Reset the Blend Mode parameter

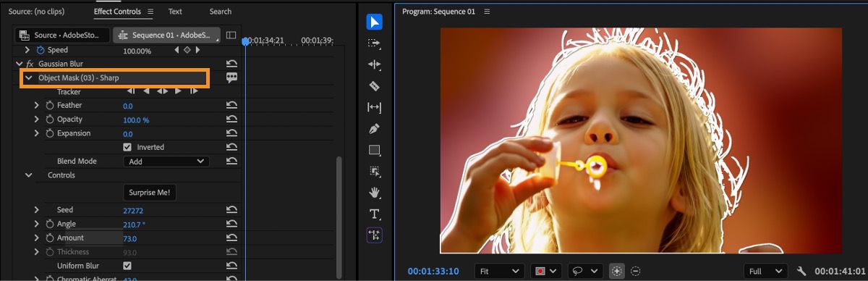click(231, 162)
